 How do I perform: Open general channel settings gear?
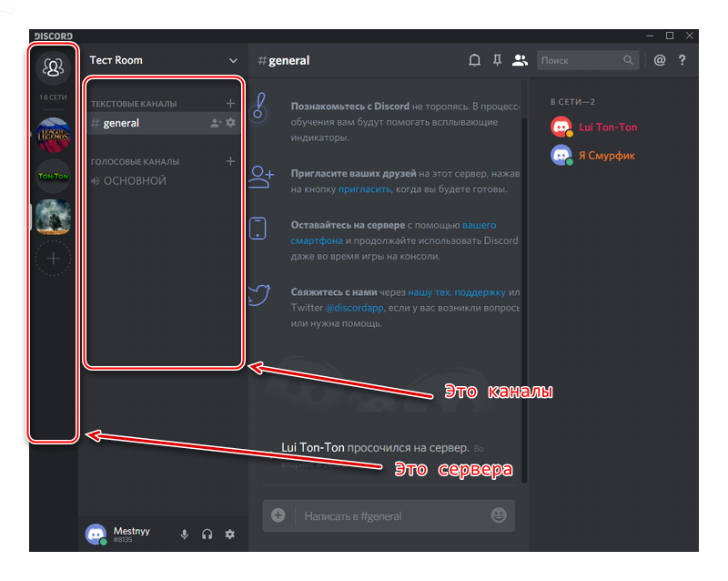point(231,123)
